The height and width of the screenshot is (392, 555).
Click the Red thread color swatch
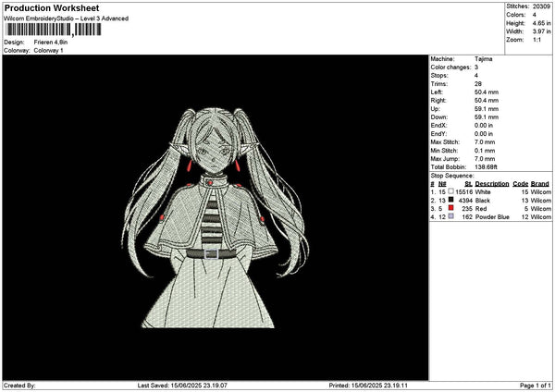[450, 208]
